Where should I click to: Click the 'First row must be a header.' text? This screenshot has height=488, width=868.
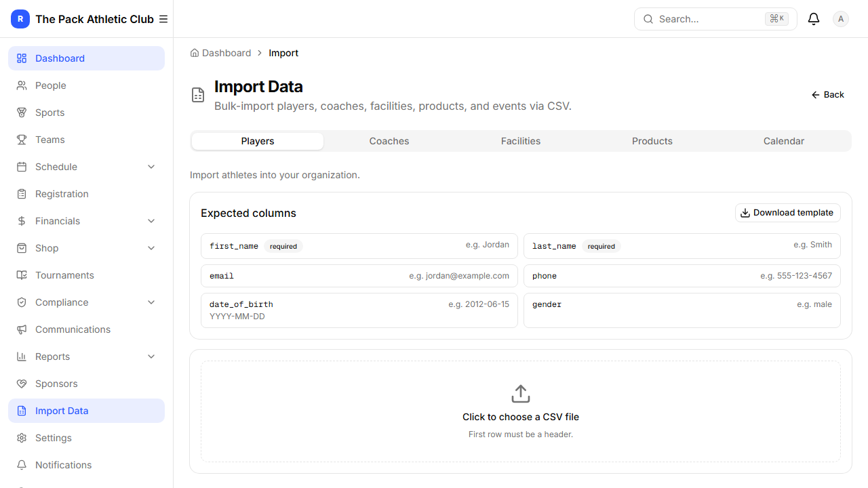tap(521, 434)
